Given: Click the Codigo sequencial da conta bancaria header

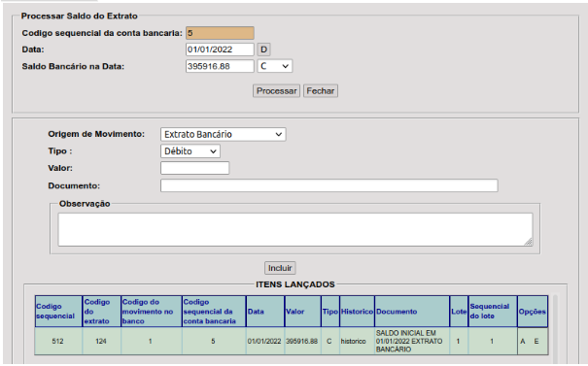Looking at the screenshot, I should coord(214,312).
